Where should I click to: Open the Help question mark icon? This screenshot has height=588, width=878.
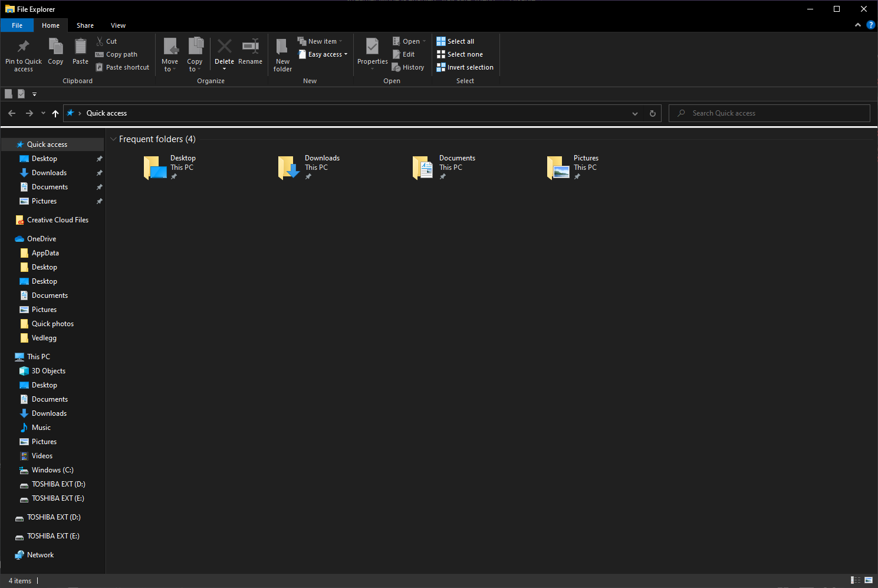pyautogui.click(x=870, y=25)
